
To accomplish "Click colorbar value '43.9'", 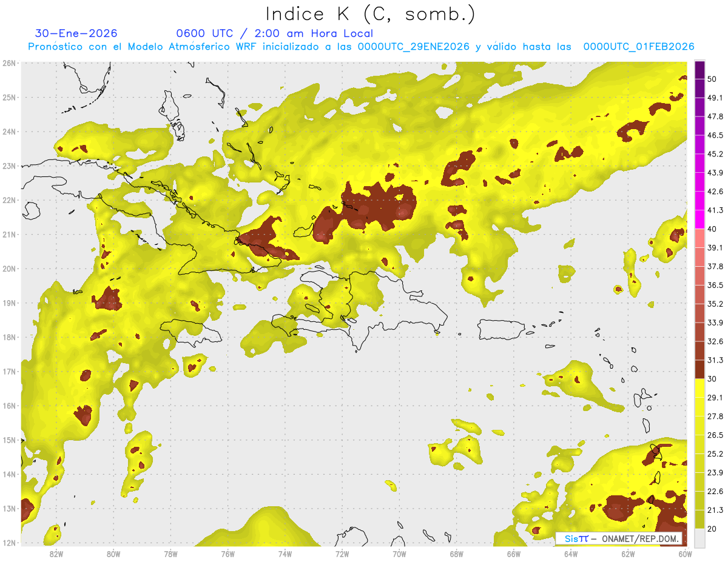I will tap(715, 173).
